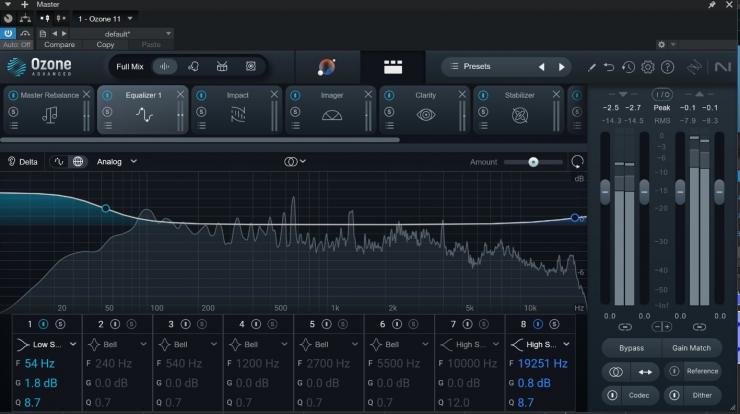Remove the Impact module

[274, 94]
